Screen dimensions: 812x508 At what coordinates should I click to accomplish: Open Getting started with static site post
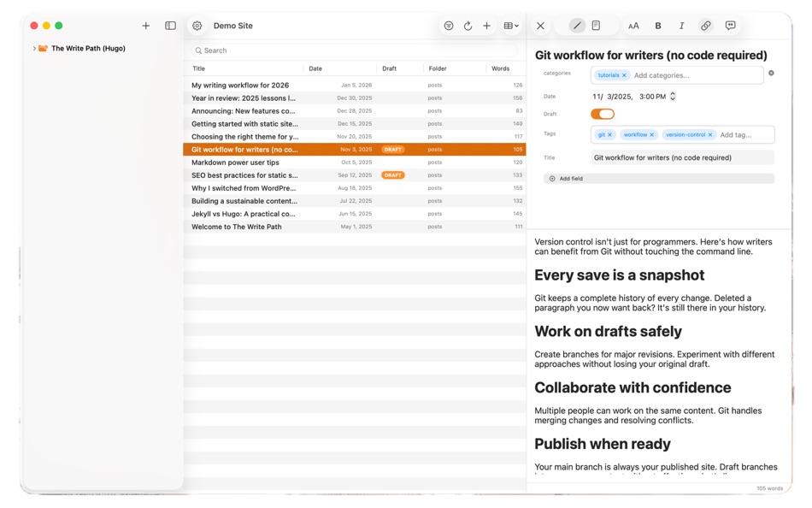(x=354, y=124)
